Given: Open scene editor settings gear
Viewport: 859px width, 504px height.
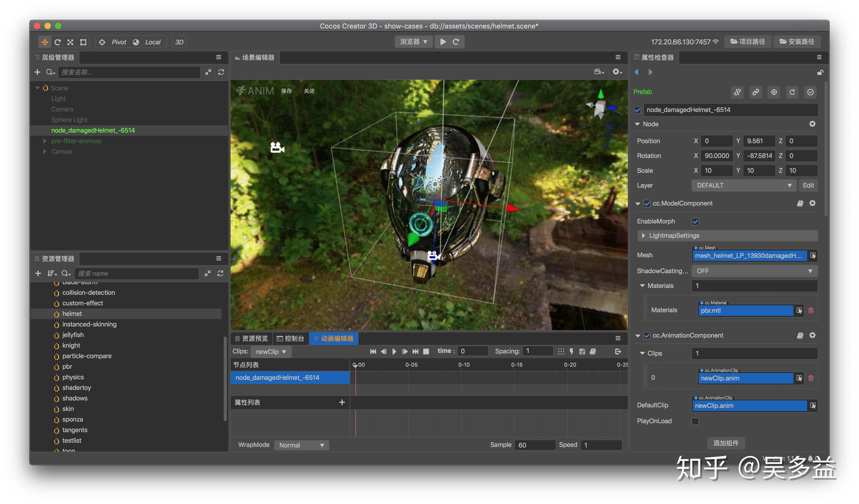Looking at the screenshot, I should (x=617, y=72).
